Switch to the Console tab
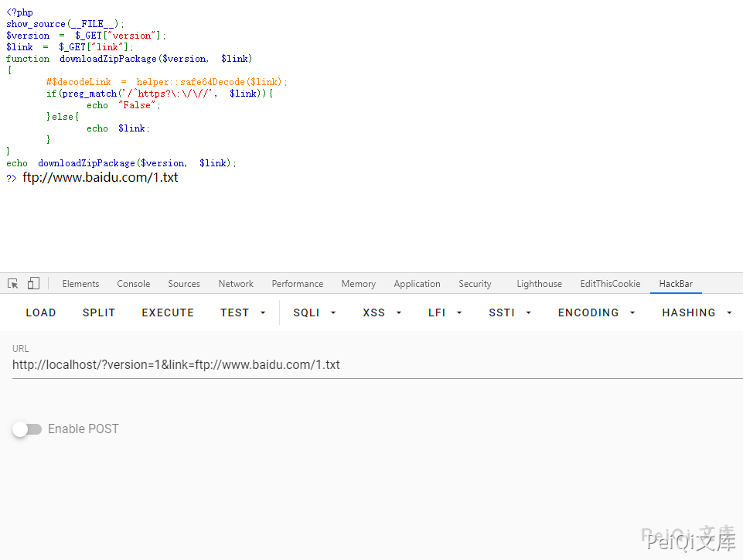743x560 pixels. [x=134, y=284]
